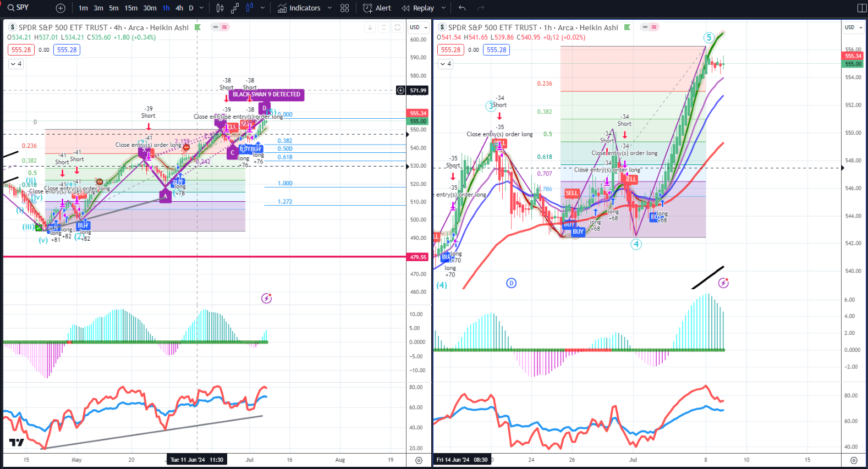Expand the chart type dropdown
The width and height of the screenshot is (868, 469).
(x=262, y=8)
